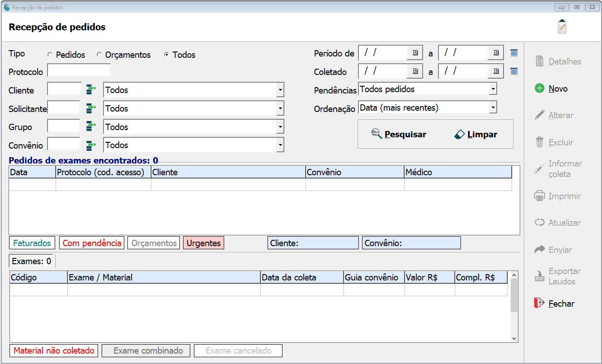Click the Urgentes legend box
This screenshot has width=602, height=364.
coord(204,243)
